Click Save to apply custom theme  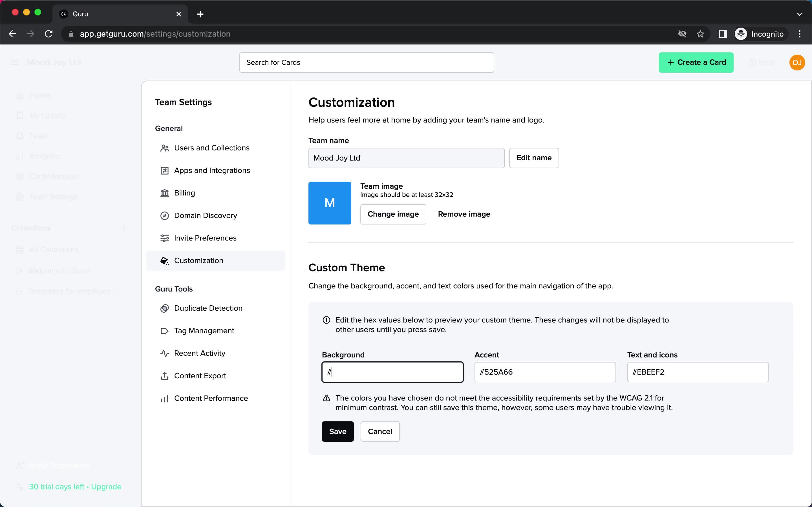(338, 431)
